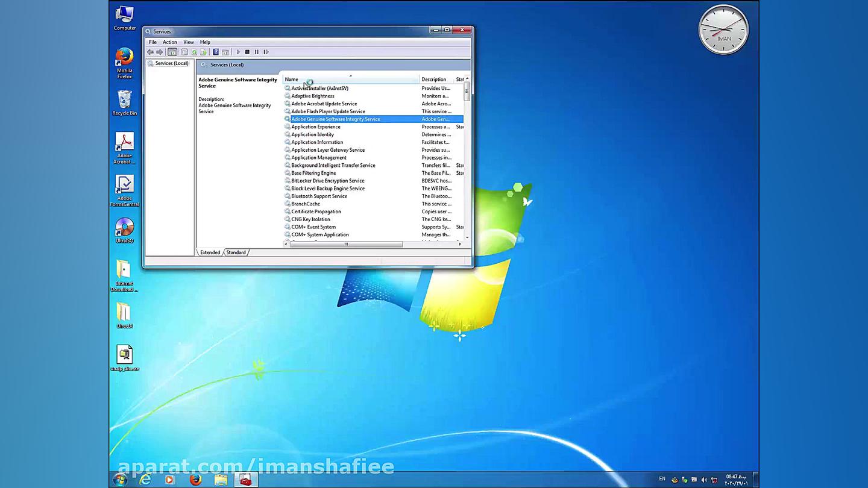Open Mozilla Firefox from the taskbar
This screenshot has height=488, width=868.
click(x=195, y=480)
